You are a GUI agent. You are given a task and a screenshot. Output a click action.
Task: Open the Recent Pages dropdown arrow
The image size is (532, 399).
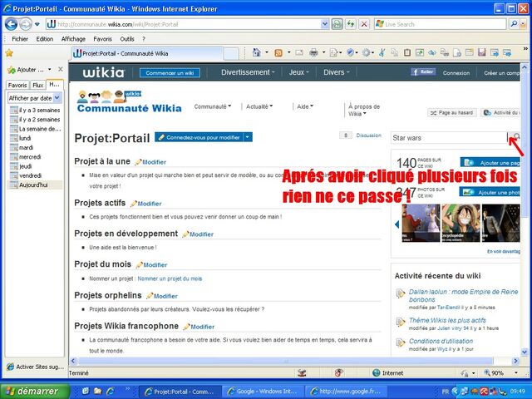tap(37, 24)
